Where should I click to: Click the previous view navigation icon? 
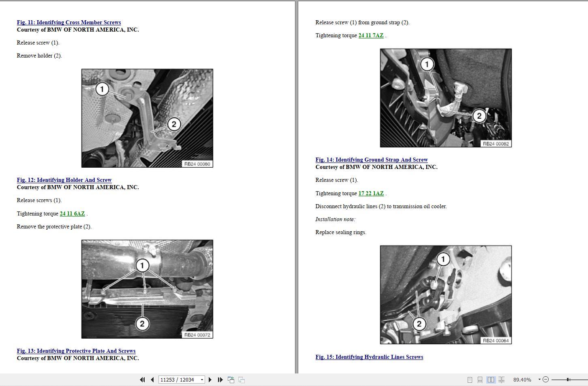[x=231, y=380]
